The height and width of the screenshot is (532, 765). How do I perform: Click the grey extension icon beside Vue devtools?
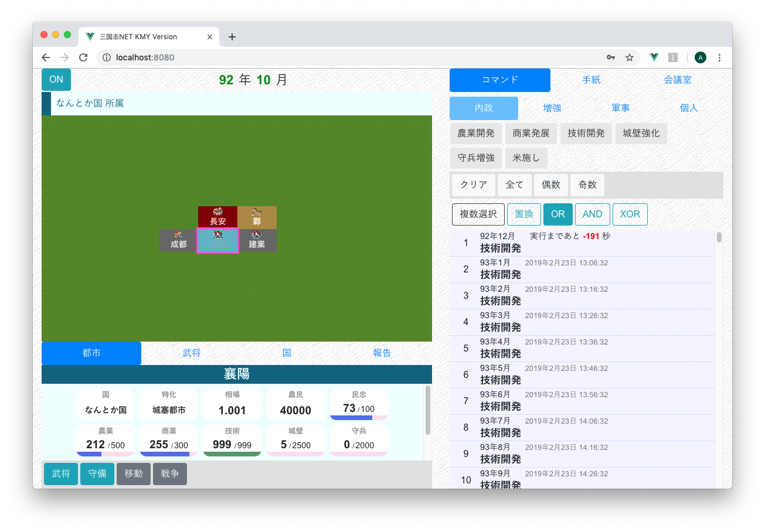673,57
